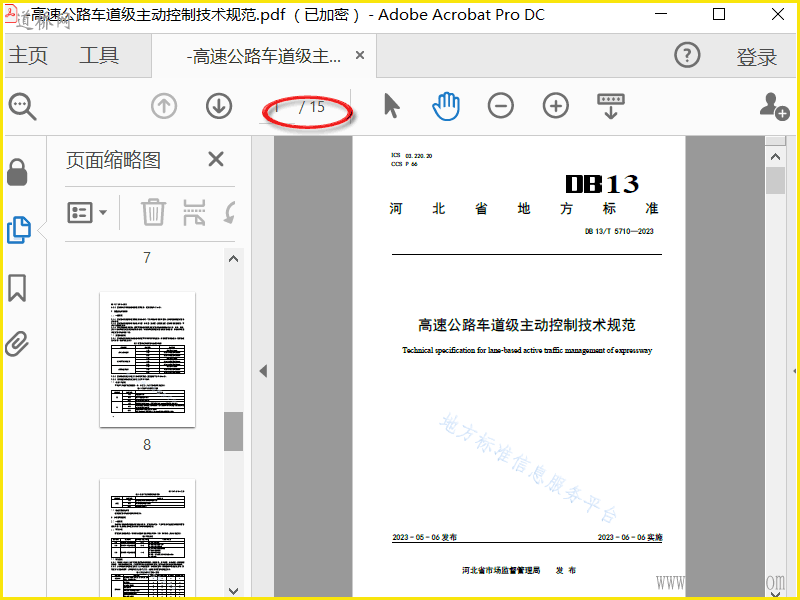This screenshot has width=800, height=600.
Task: Click the English subtitle Technical specification text
Action: coord(527,350)
